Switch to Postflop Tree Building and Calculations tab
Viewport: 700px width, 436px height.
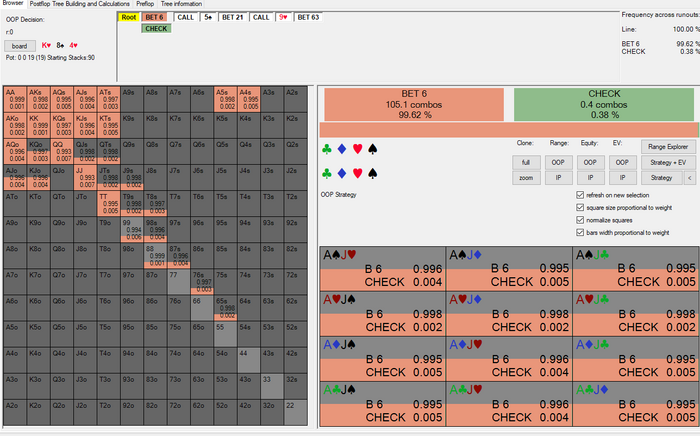click(80, 4)
